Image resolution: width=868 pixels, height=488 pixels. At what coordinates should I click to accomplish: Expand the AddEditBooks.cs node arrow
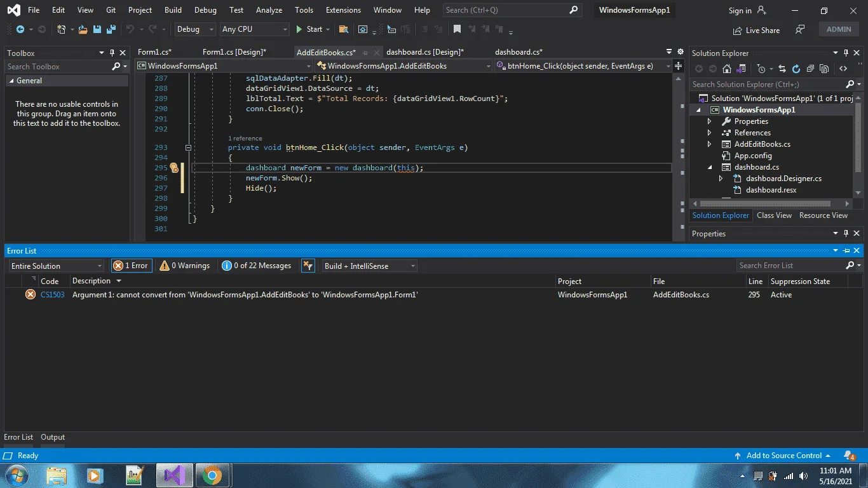pyautogui.click(x=710, y=144)
